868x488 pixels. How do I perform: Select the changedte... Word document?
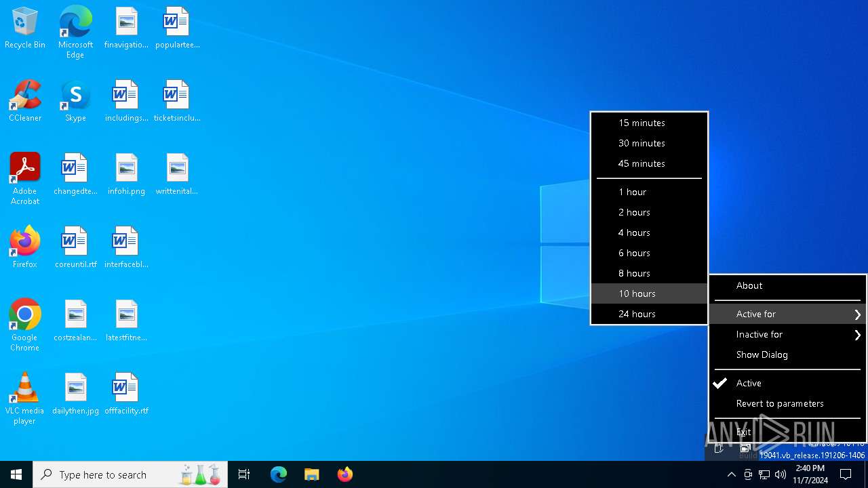click(x=75, y=175)
